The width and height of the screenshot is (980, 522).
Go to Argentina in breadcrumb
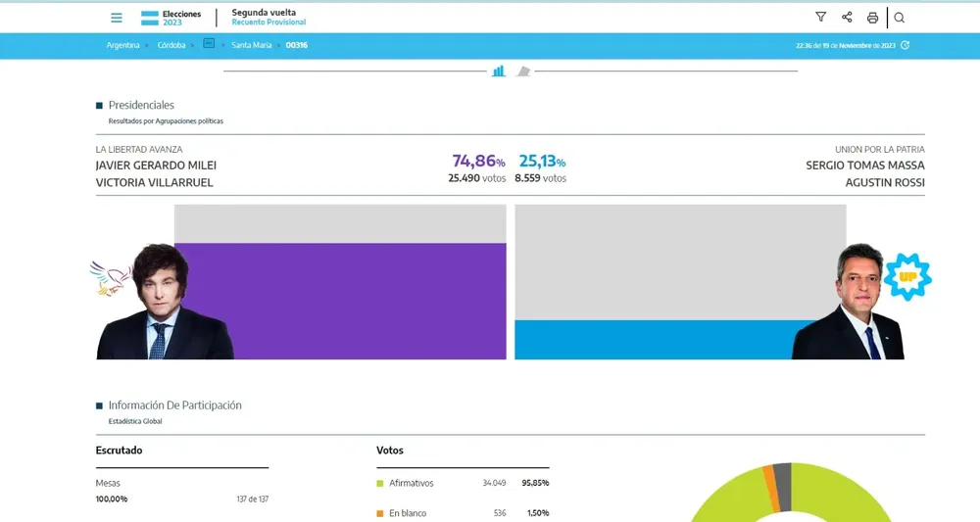point(123,45)
